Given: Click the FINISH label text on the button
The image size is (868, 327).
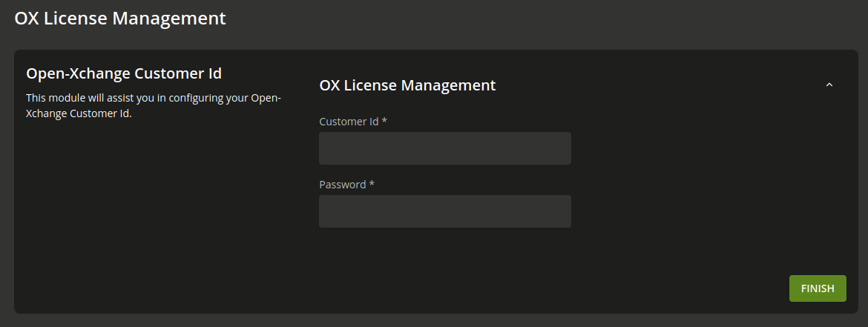Looking at the screenshot, I should 817,288.
